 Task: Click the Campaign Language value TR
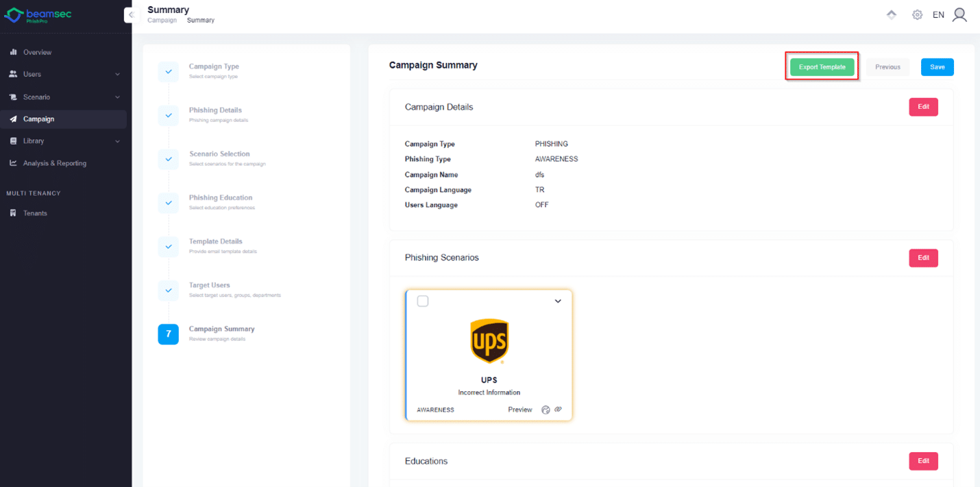click(540, 190)
